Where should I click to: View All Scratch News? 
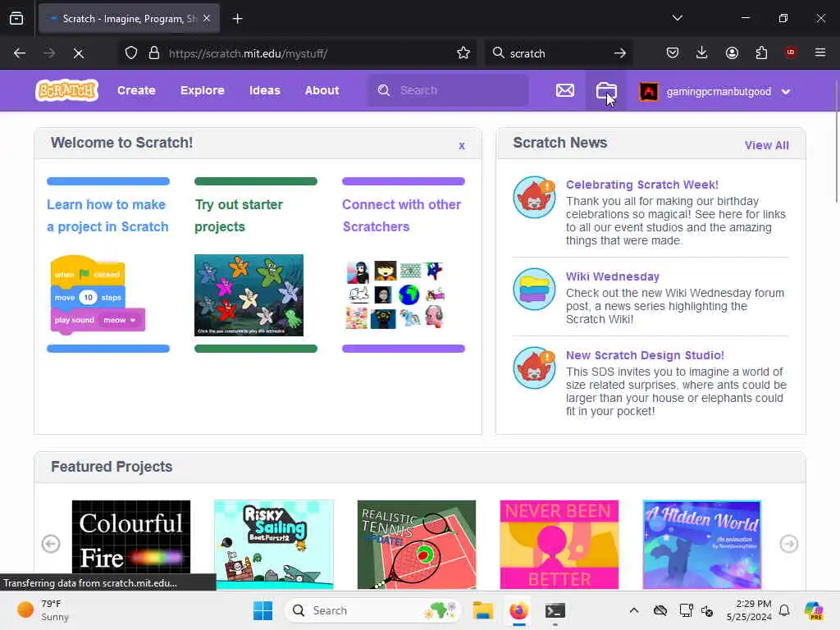(766, 145)
